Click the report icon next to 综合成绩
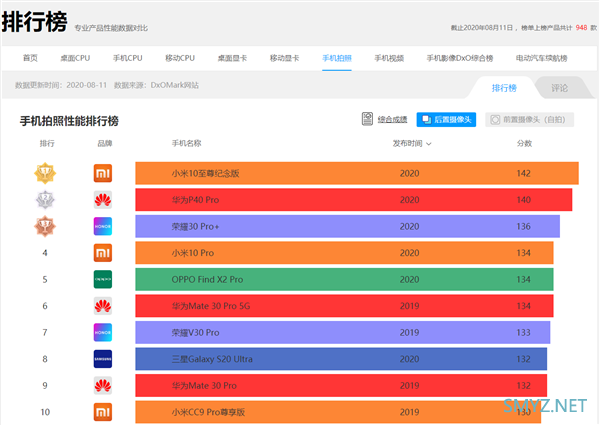 (367, 119)
